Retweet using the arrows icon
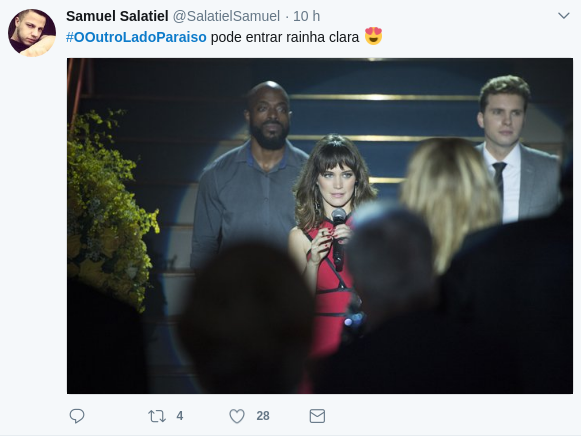This screenshot has height=437, width=581. click(x=157, y=416)
